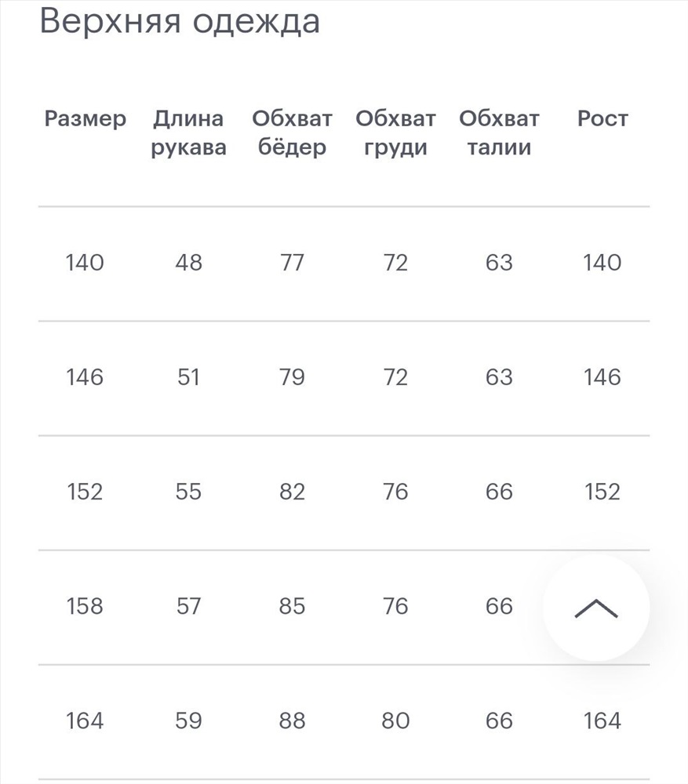Tap the scroll-to-top chevron button
This screenshot has height=784, width=688.
click(596, 608)
